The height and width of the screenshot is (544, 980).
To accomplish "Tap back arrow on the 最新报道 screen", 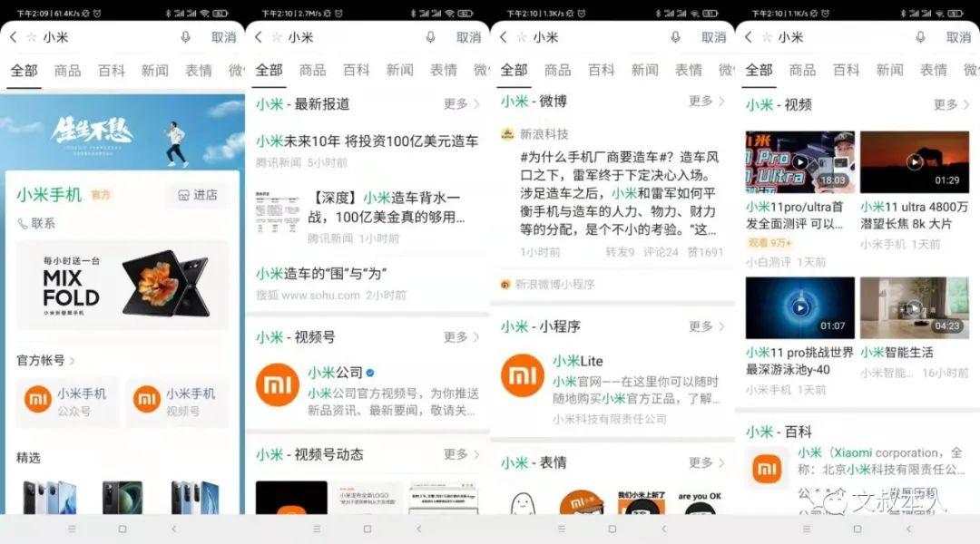I will pos(258,37).
